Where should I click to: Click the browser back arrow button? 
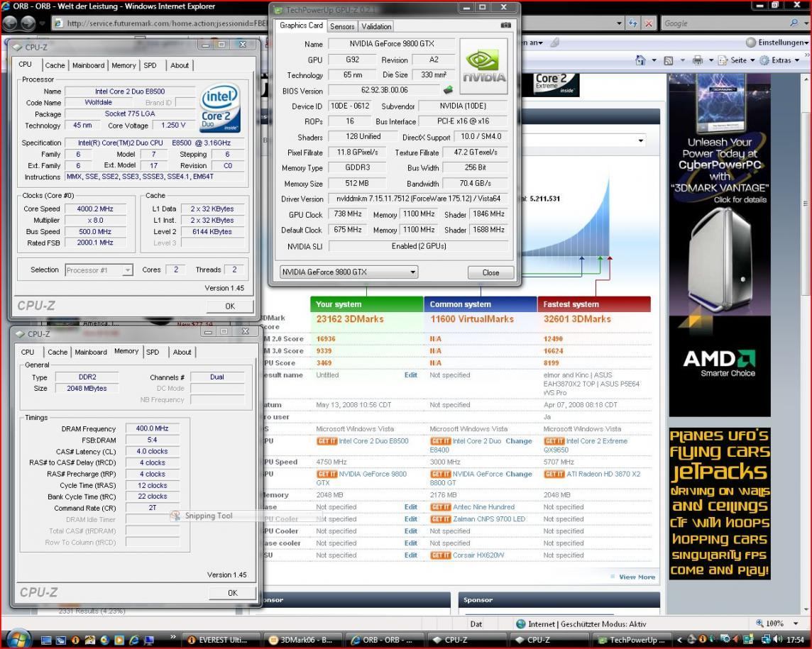click(11, 23)
